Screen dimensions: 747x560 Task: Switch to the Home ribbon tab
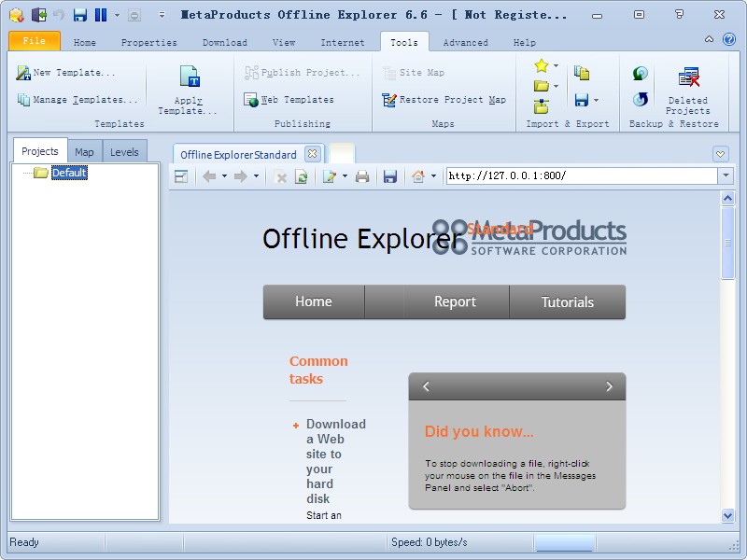(x=85, y=42)
